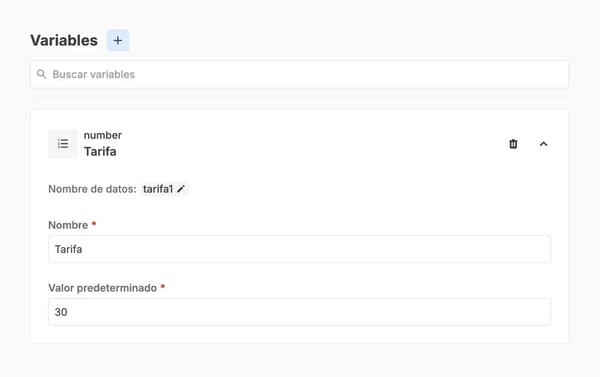Click the Valor predeterminado label
The height and width of the screenshot is (377, 600).
pyautogui.click(x=103, y=288)
